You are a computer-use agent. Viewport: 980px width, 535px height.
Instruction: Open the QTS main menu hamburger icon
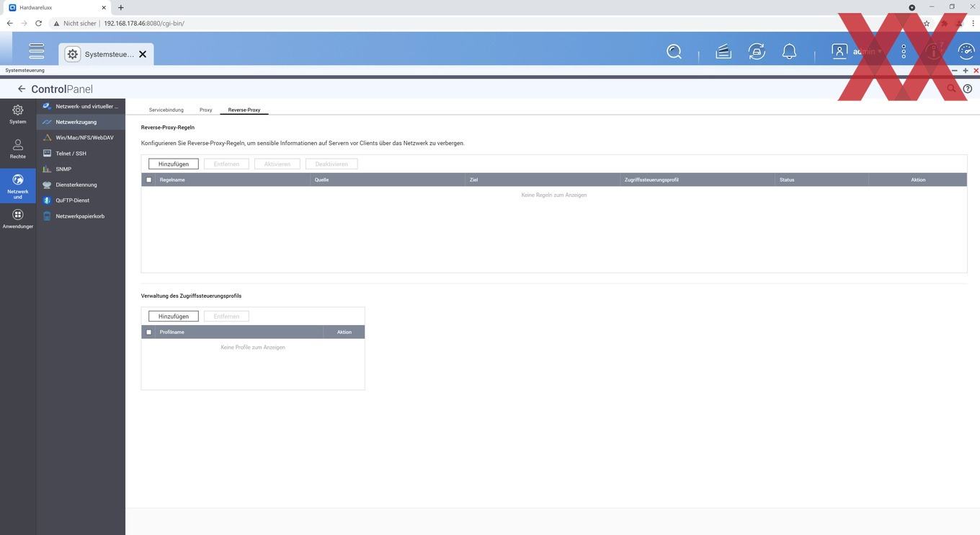click(36, 51)
